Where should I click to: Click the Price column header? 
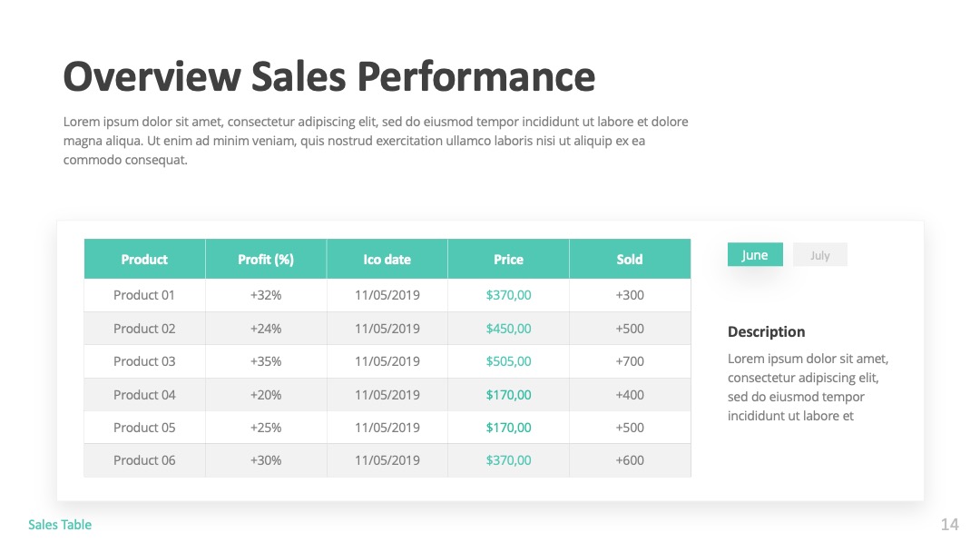point(508,259)
